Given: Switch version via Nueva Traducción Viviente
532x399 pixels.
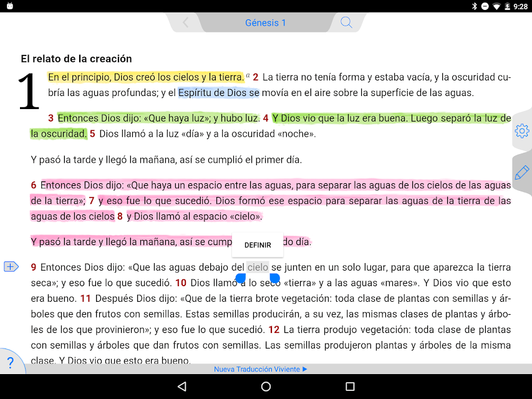Looking at the screenshot, I should tap(260, 369).
